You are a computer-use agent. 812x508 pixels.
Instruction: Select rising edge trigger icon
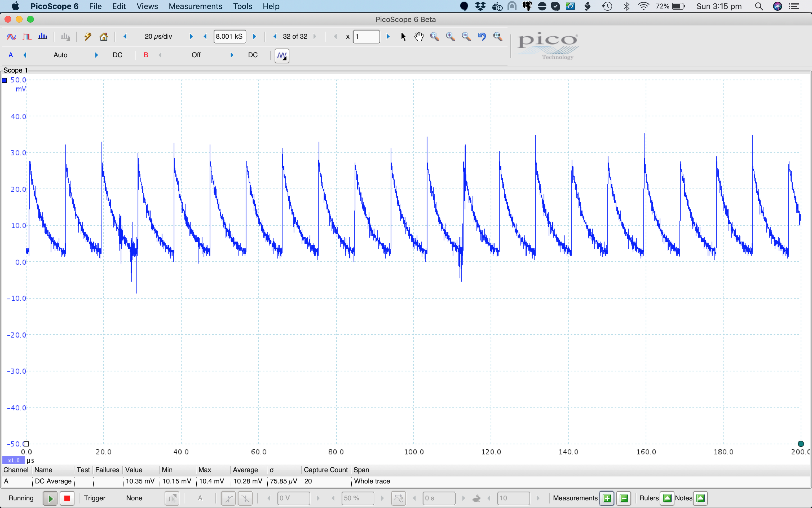tap(228, 498)
